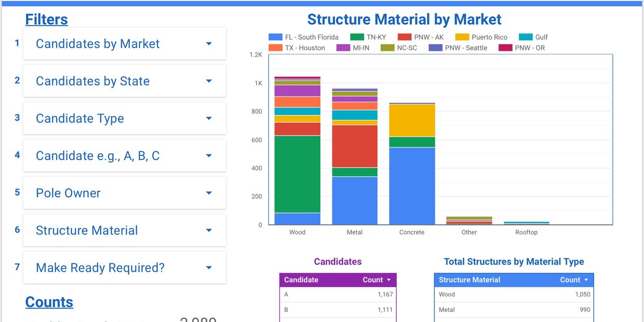
Task: Click the Gulf legend color icon
Action: [526, 37]
